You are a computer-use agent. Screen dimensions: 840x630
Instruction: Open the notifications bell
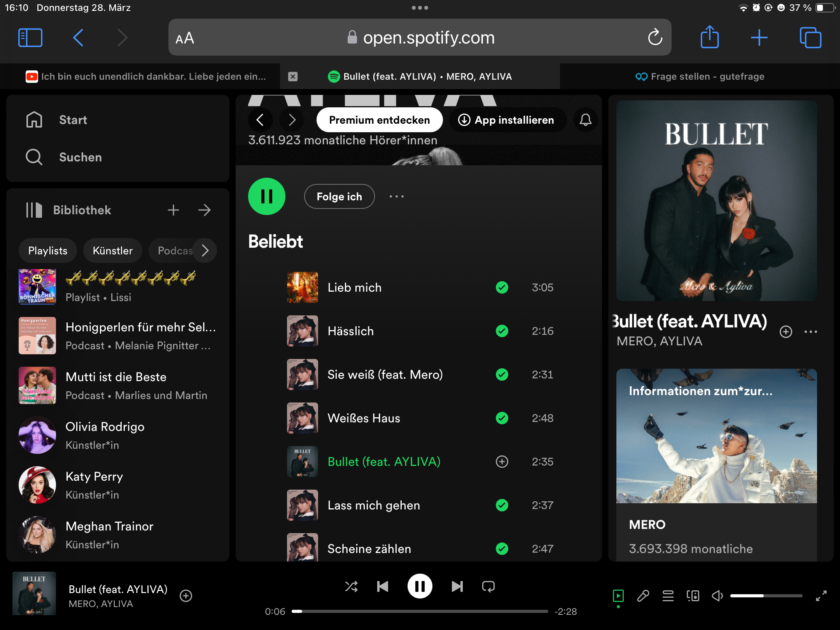coord(585,120)
